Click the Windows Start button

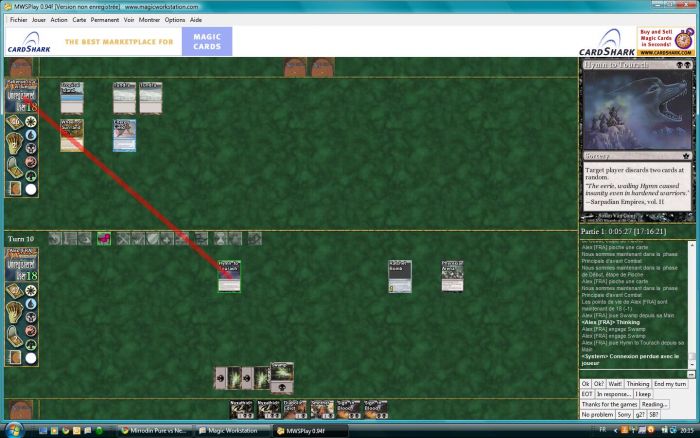(x=14, y=430)
